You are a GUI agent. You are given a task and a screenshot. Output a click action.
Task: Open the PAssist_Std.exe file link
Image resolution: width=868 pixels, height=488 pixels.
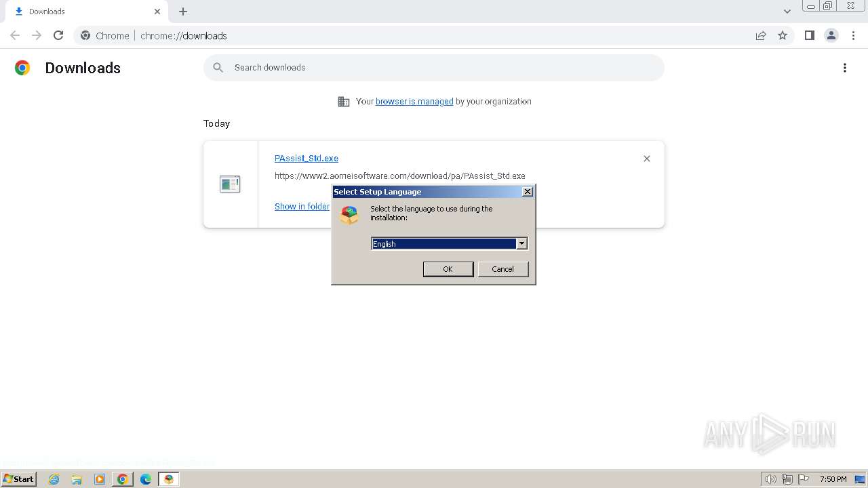coord(307,158)
